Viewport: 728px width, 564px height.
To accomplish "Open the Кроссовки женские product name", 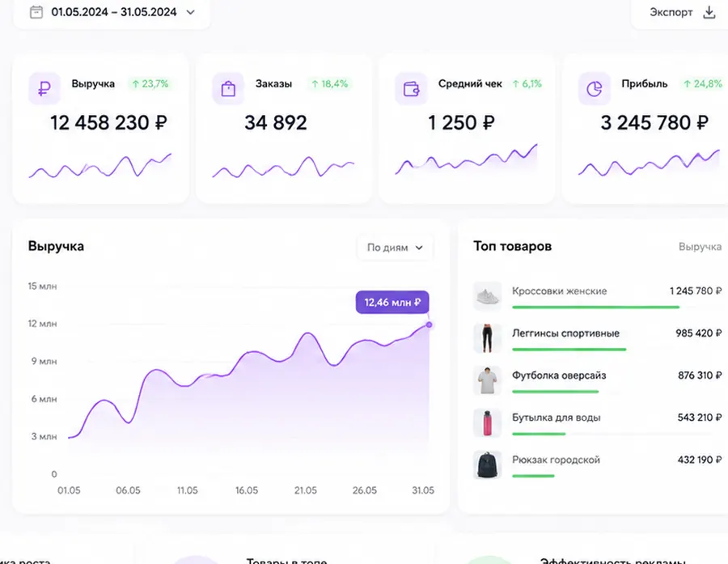I will pyautogui.click(x=560, y=291).
